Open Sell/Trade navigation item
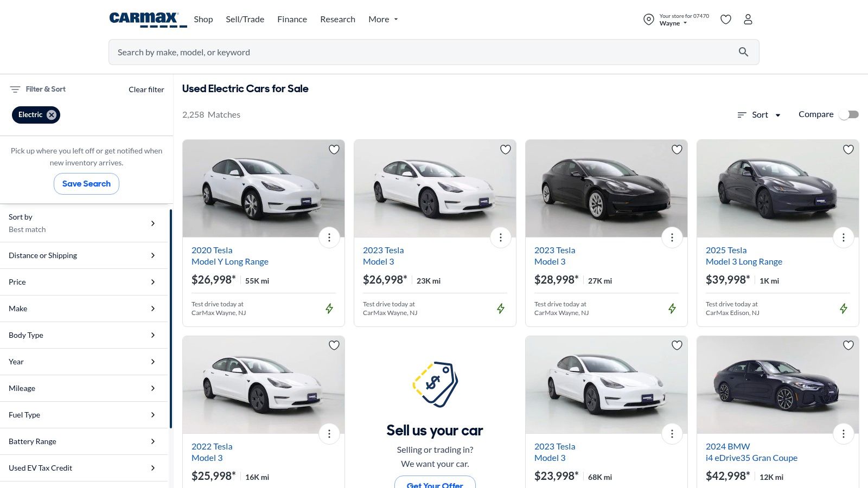Viewport: 868px width, 488px height. 245,20
